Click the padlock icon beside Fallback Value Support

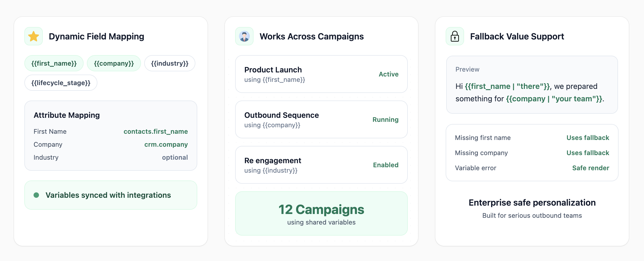tap(455, 36)
